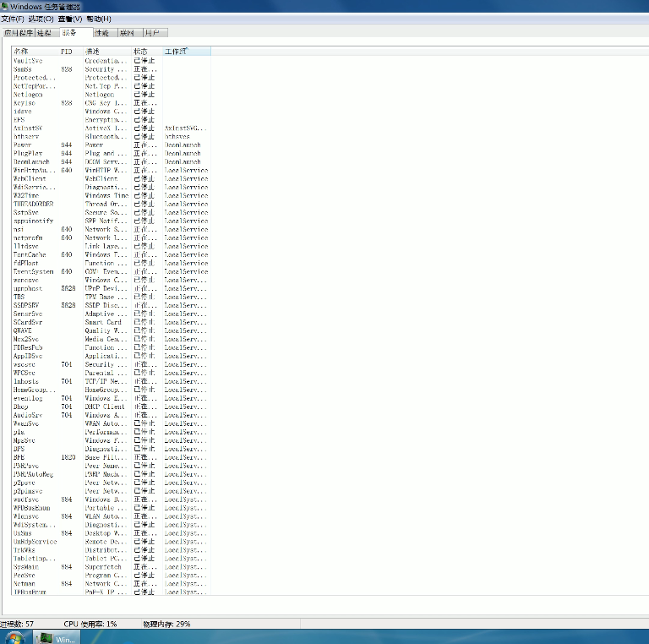Select the Dhcp service row
This screenshot has height=644, width=649.
(x=112, y=407)
